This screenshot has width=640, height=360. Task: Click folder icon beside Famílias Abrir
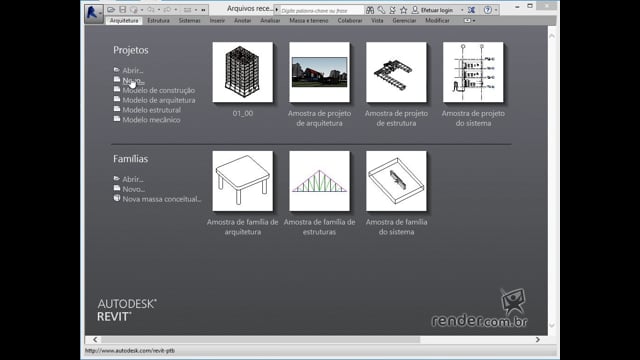pyautogui.click(x=117, y=178)
